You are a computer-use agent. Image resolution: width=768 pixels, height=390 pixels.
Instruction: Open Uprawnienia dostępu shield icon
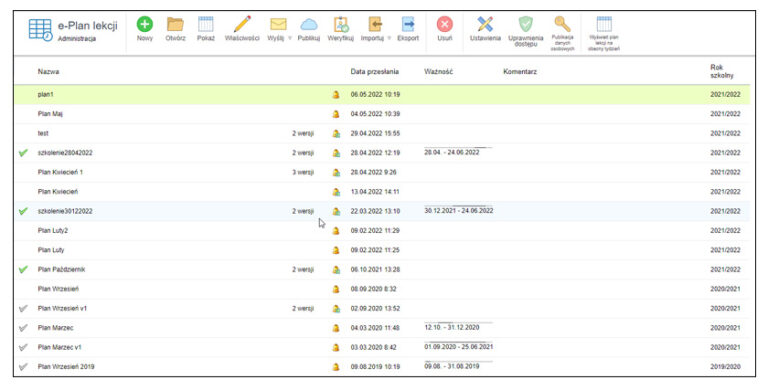coord(526,24)
